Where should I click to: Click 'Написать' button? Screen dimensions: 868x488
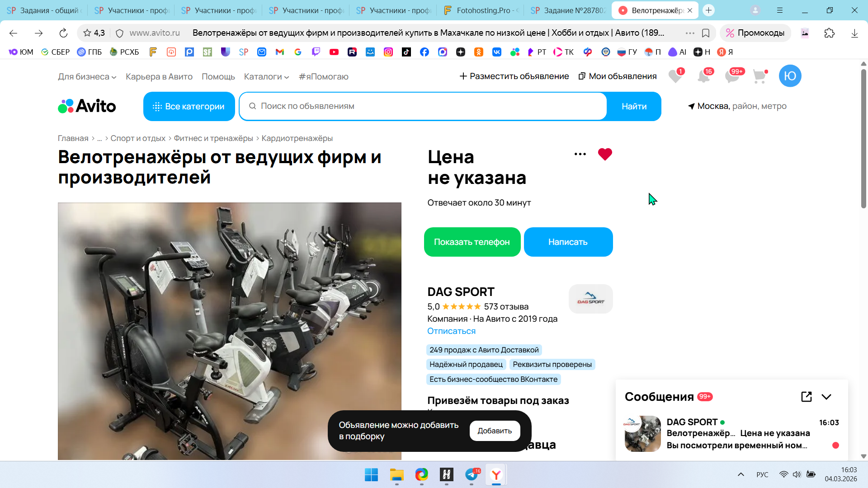(x=568, y=242)
